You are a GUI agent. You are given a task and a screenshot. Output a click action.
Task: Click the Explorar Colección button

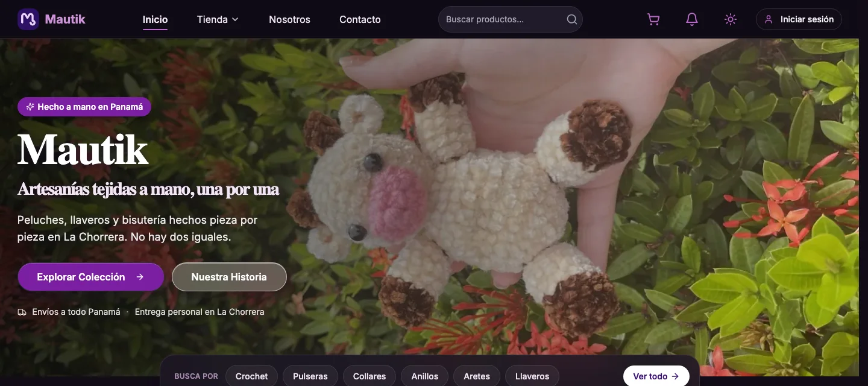pyautogui.click(x=91, y=277)
